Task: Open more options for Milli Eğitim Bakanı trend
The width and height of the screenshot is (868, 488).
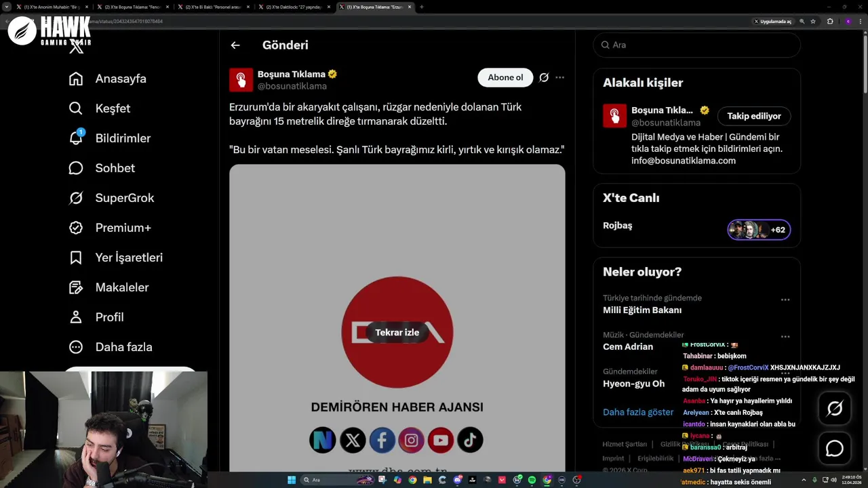Action: pos(785,300)
